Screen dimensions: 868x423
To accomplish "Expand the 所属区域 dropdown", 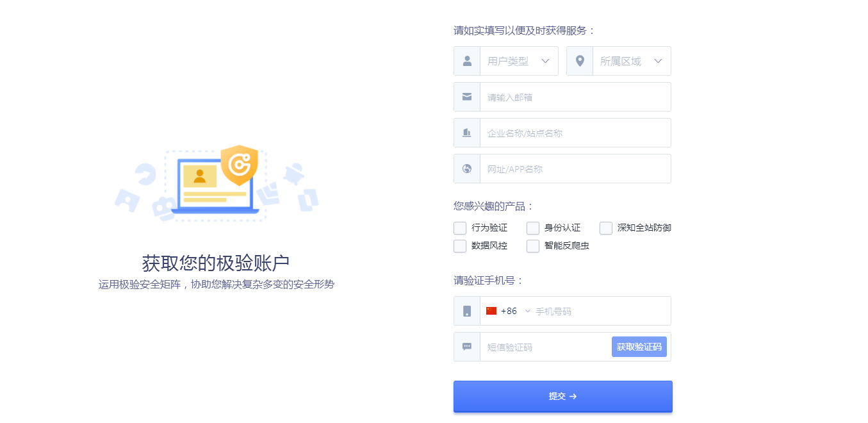I will pyautogui.click(x=632, y=61).
